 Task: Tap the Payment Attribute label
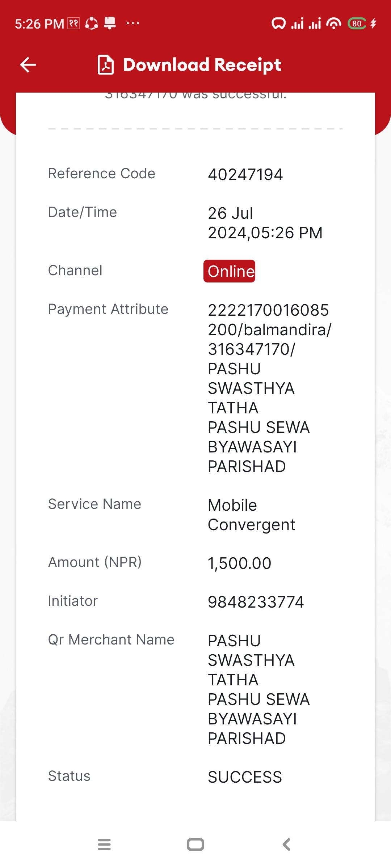pyautogui.click(x=108, y=309)
